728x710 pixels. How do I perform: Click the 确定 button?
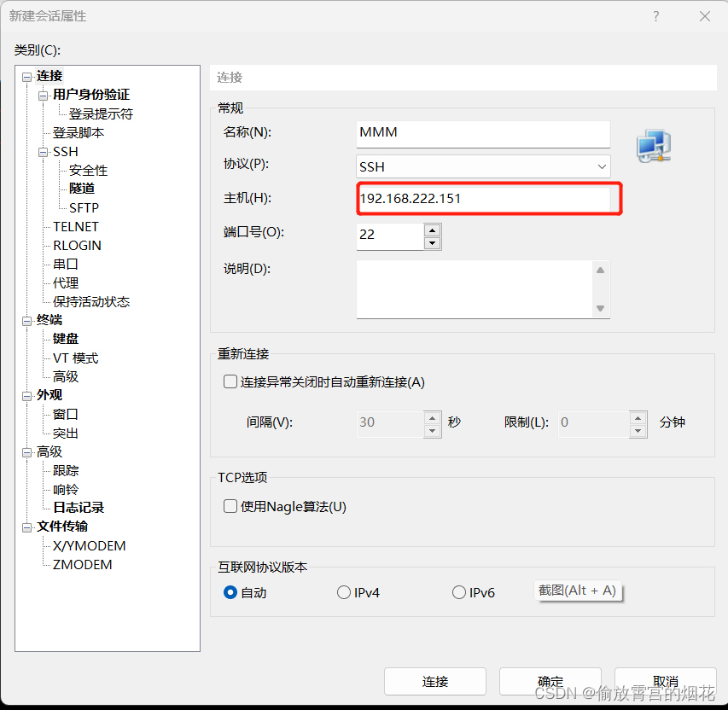(550, 681)
